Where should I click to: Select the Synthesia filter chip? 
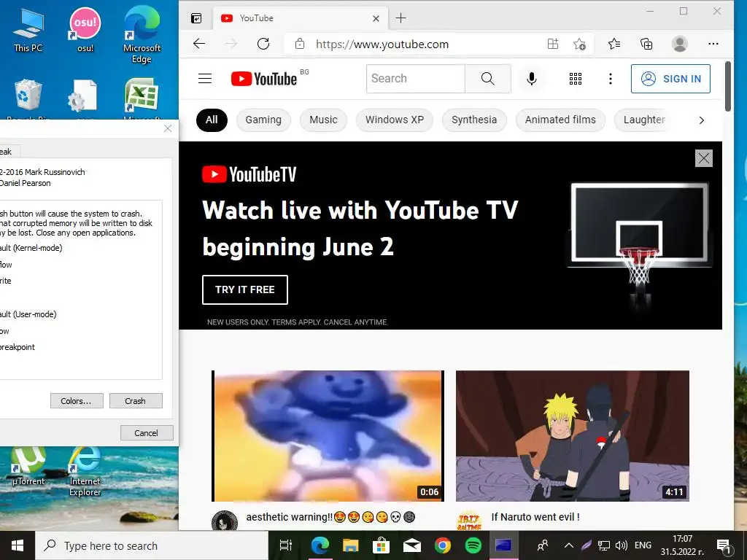(474, 120)
